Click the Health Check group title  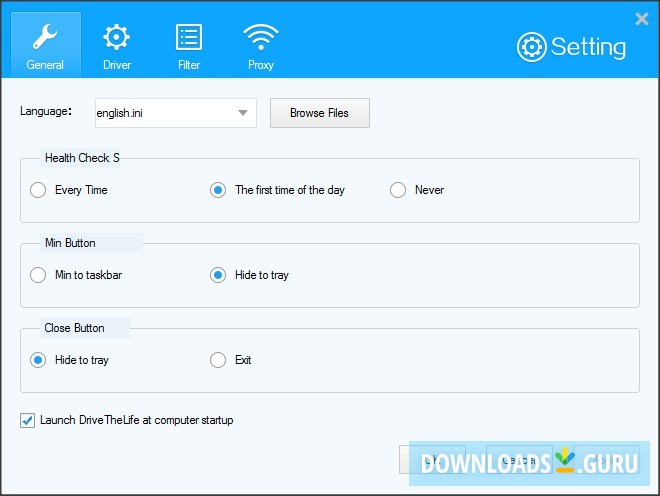(x=82, y=158)
